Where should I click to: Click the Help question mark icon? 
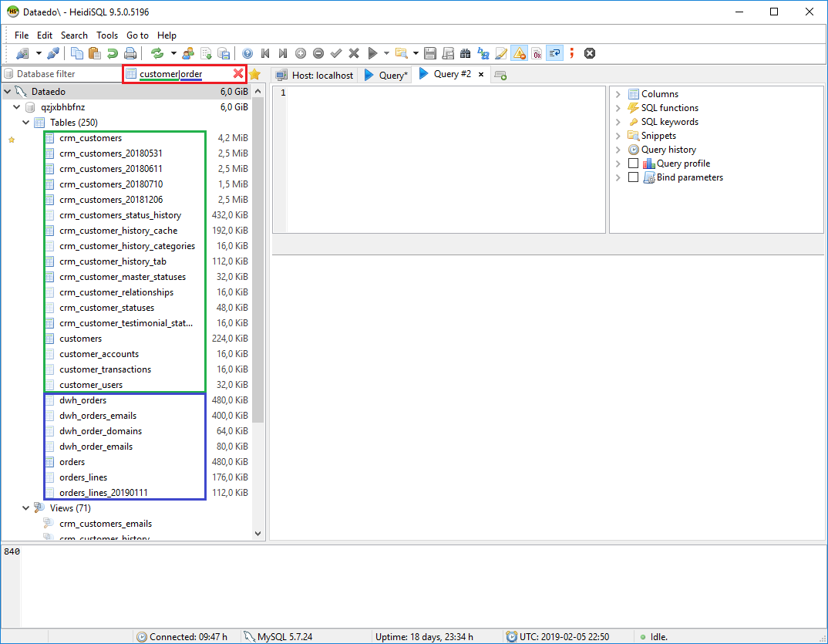tap(247, 53)
